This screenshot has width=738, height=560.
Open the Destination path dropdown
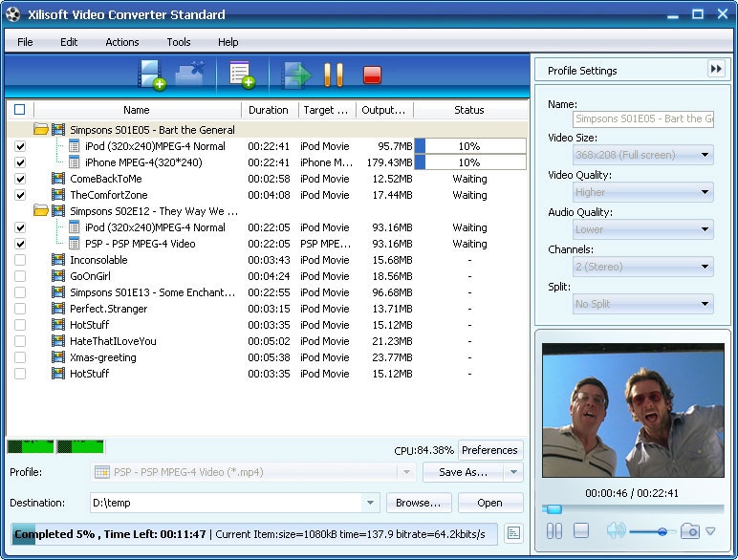tap(370, 503)
